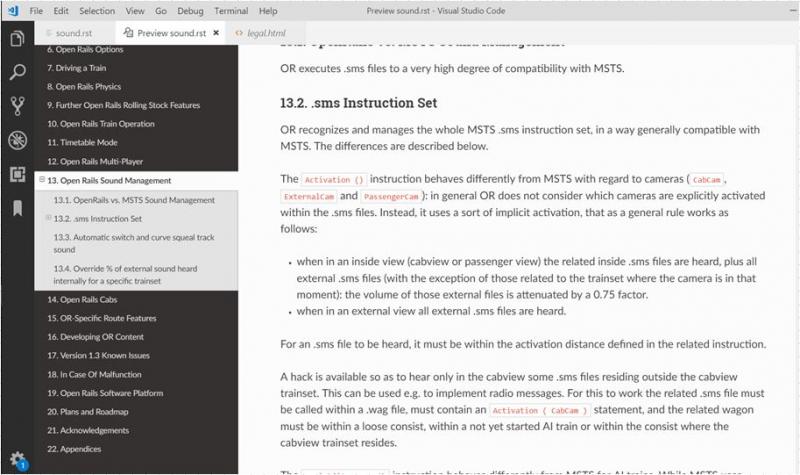Screen dimensions: 800x475
Task: Click the 'when in an external view' bullet
Action: coord(431,311)
